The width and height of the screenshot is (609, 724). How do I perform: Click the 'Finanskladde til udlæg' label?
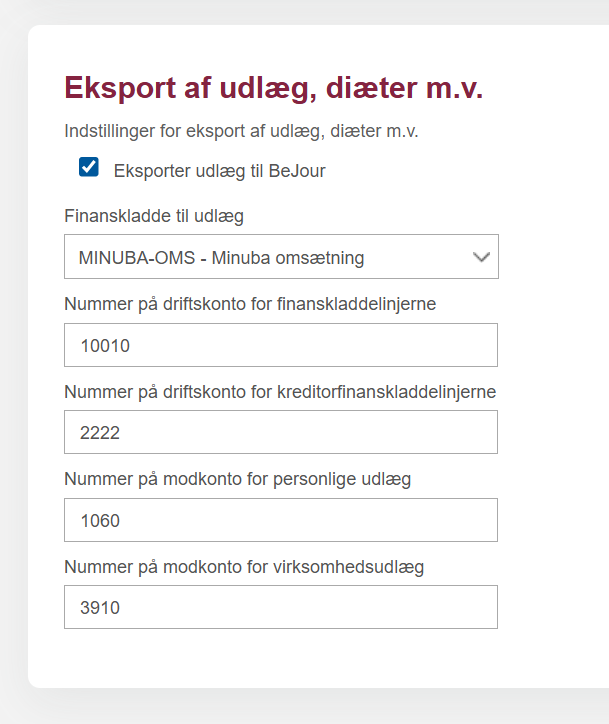[154, 216]
